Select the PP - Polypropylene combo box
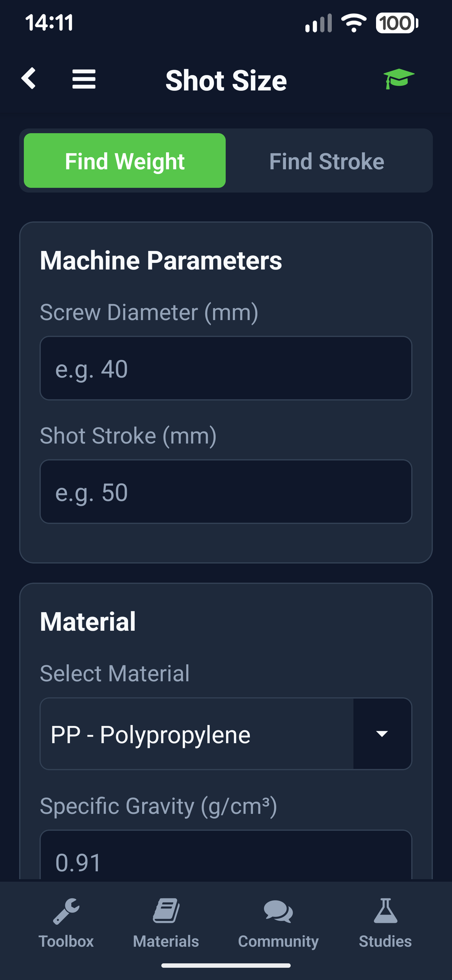The width and height of the screenshot is (452, 980). [197, 733]
